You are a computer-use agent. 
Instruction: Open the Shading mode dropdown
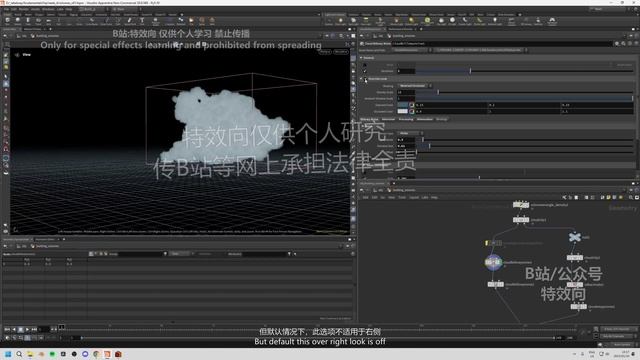(415, 86)
